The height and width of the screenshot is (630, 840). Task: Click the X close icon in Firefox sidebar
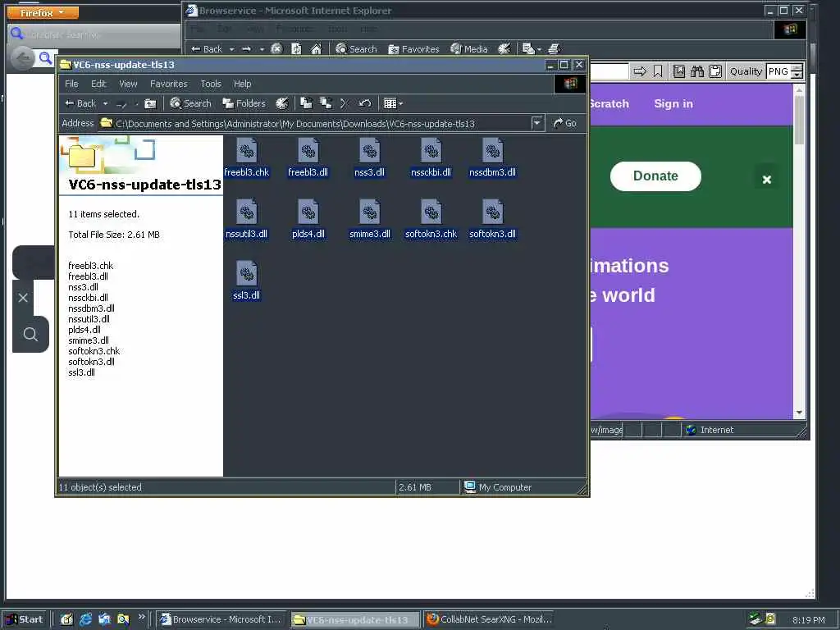click(23, 298)
